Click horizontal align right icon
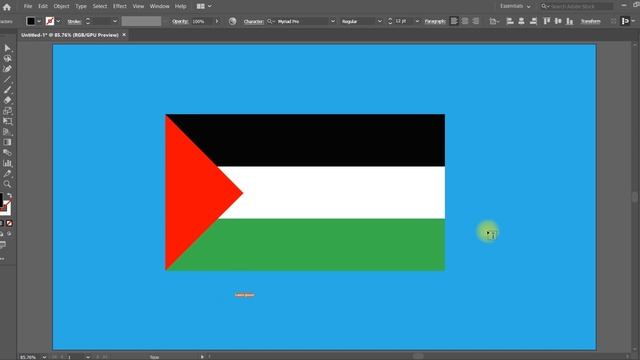Viewport: 640px width, 360px height. [533, 21]
